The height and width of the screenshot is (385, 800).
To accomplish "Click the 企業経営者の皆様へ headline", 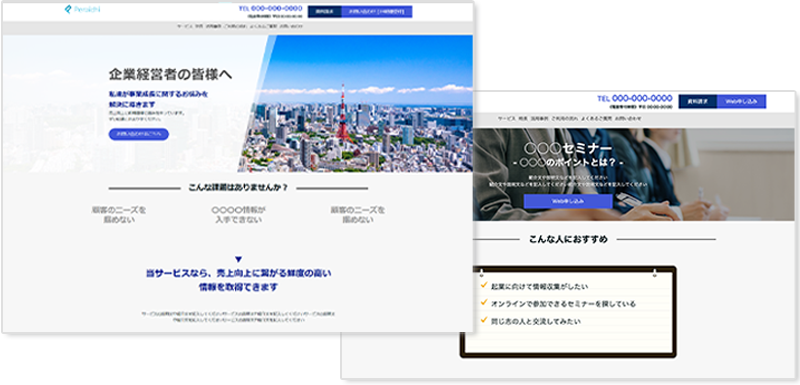I will [170, 74].
